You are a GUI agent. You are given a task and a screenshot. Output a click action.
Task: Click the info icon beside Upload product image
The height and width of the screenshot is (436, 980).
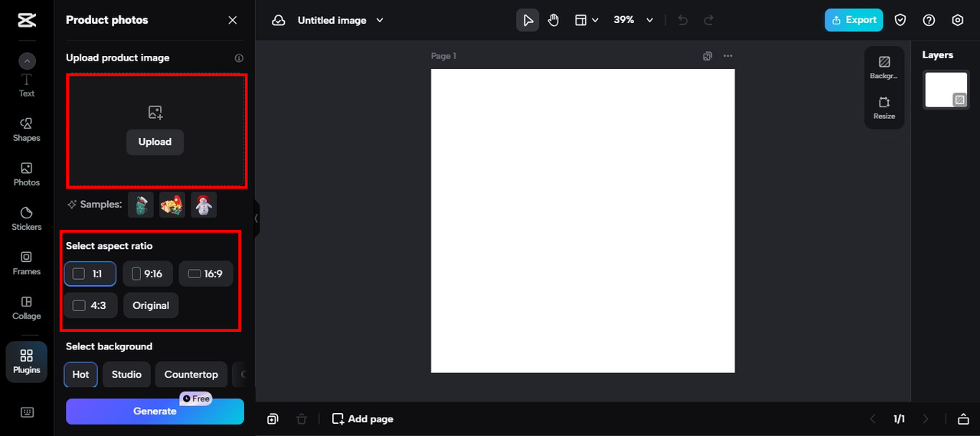(x=239, y=58)
